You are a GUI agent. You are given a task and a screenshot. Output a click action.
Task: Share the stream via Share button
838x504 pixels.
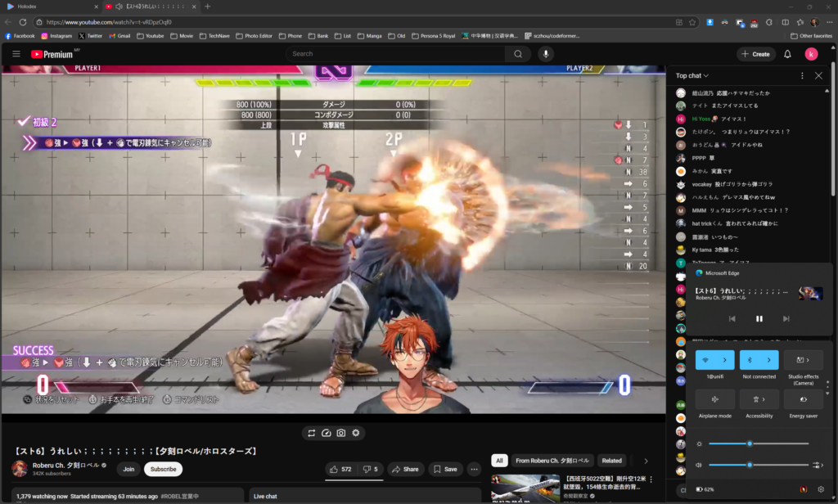(x=406, y=470)
